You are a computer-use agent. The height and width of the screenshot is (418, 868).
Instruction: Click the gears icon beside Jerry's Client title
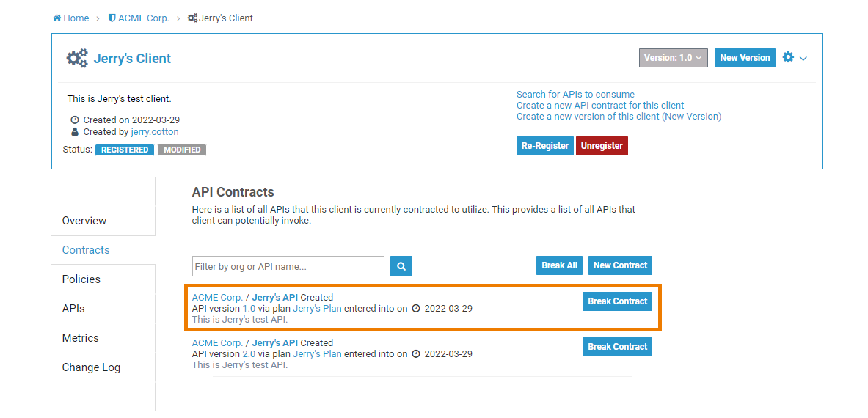(77, 59)
